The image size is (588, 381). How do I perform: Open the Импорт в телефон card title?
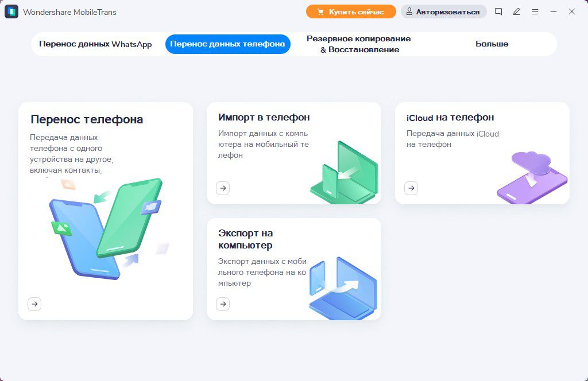point(264,117)
